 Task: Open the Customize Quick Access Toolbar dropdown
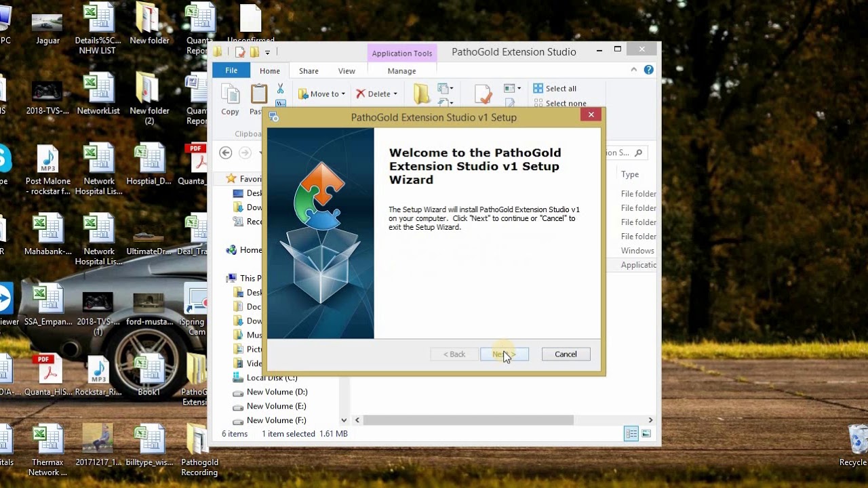point(268,52)
